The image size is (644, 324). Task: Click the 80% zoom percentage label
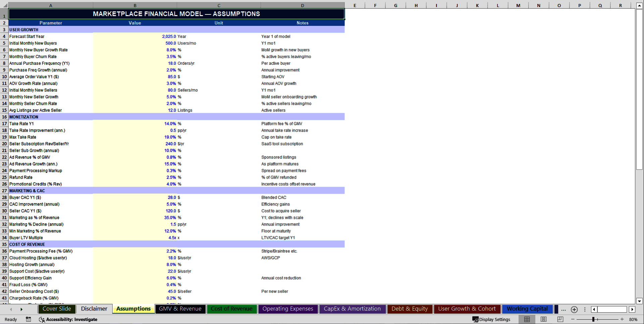[x=634, y=319]
